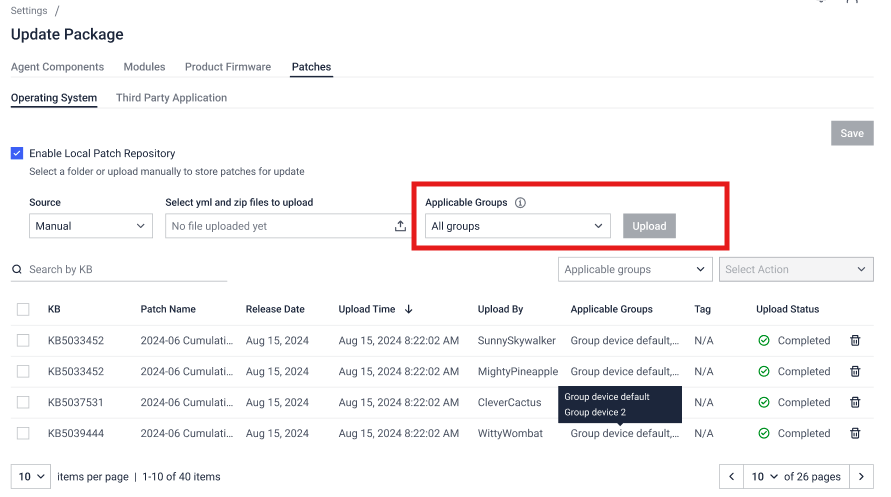This screenshot has height=497, width=891.
Task: Expand the All groups dropdown
Action: (517, 227)
